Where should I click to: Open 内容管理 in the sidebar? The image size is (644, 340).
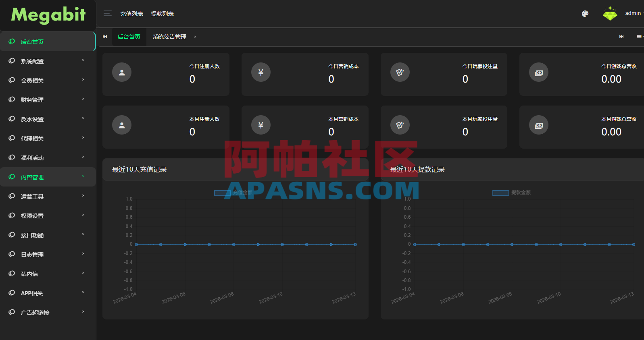click(48, 177)
